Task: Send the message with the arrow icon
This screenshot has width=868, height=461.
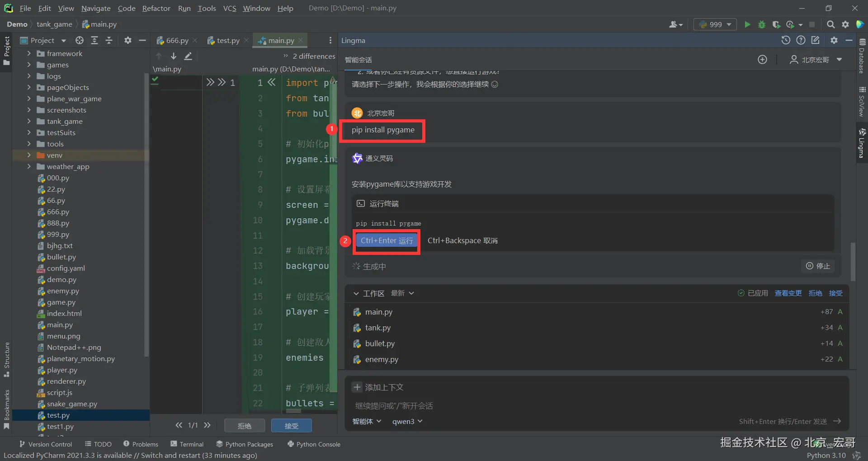Action: click(837, 421)
